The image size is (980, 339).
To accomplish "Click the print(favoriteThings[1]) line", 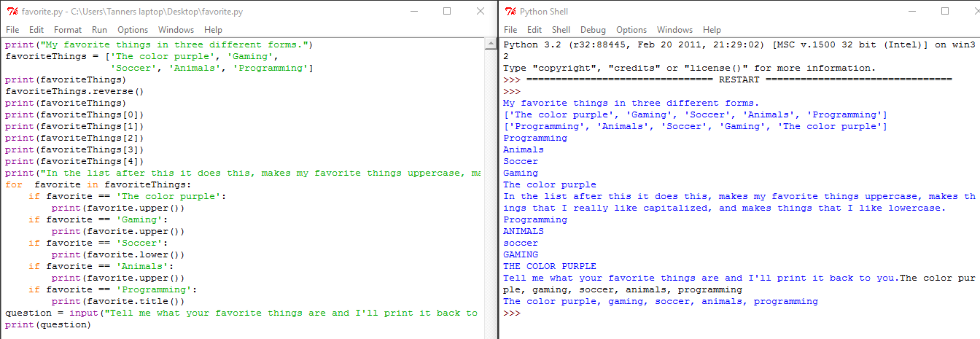I will click(74, 126).
